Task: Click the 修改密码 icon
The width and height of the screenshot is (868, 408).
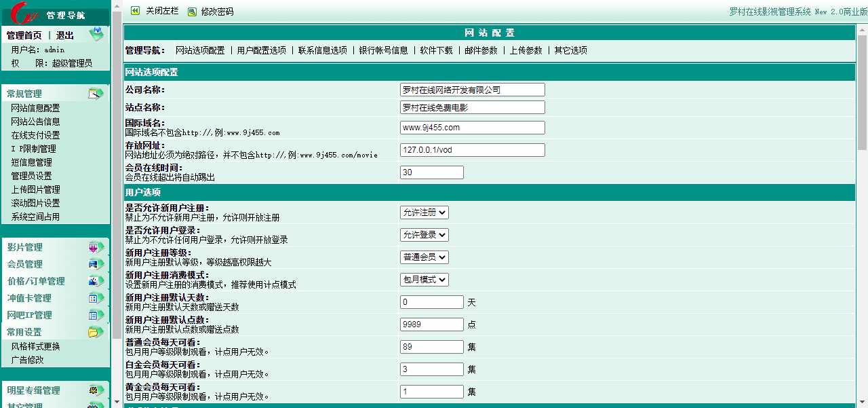Action: tap(193, 12)
